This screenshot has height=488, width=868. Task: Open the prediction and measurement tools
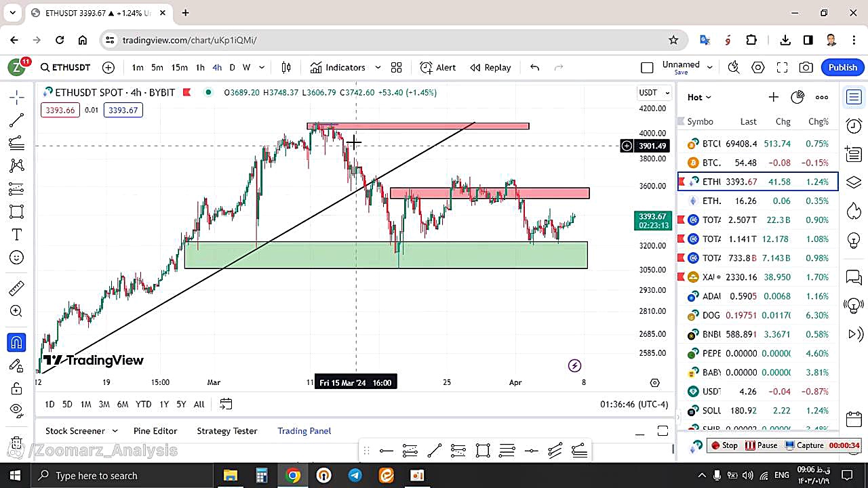tap(17, 188)
